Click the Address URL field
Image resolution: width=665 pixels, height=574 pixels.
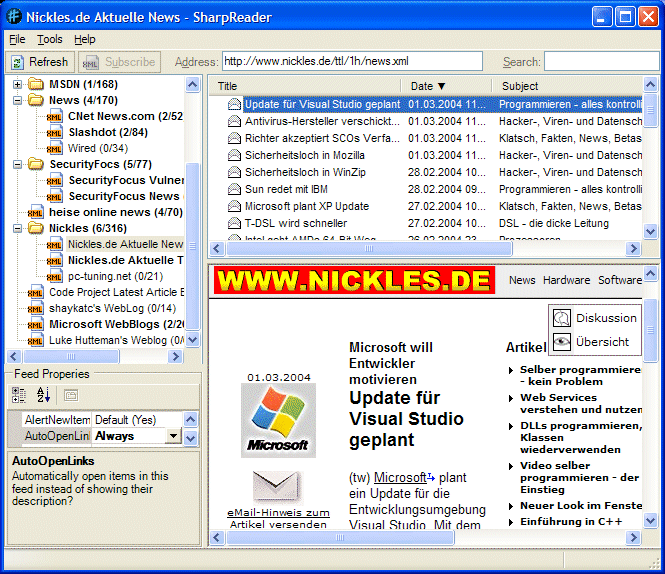pyautogui.click(x=352, y=61)
